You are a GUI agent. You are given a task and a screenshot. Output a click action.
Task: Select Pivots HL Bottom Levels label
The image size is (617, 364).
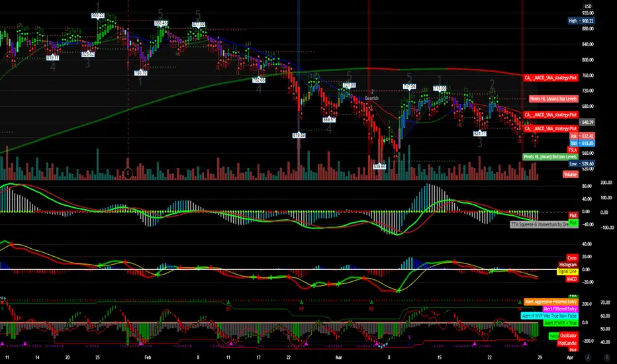(550, 157)
